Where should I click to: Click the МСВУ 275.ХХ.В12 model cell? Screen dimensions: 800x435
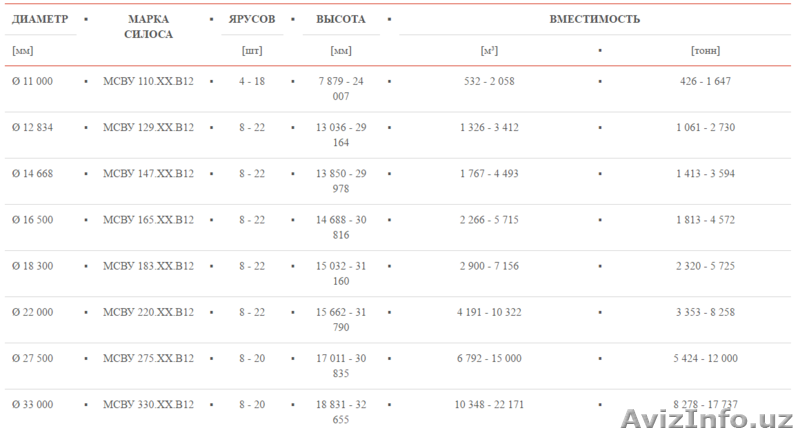pyautogui.click(x=149, y=358)
